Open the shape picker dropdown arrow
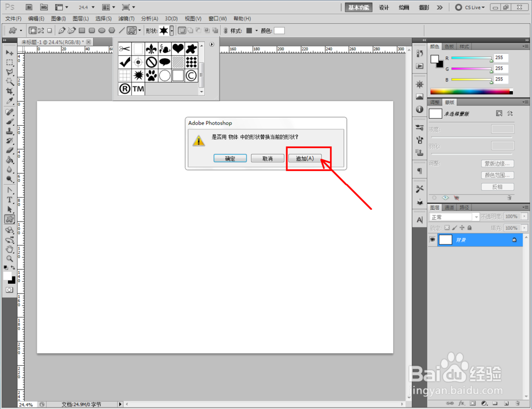The width and height of the screenshot is (532, 409). coord(172,30)
